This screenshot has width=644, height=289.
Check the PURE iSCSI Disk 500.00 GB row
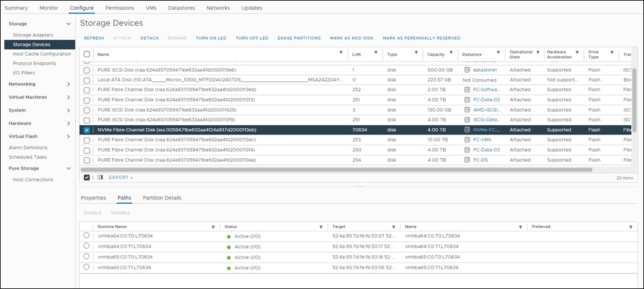87,70
